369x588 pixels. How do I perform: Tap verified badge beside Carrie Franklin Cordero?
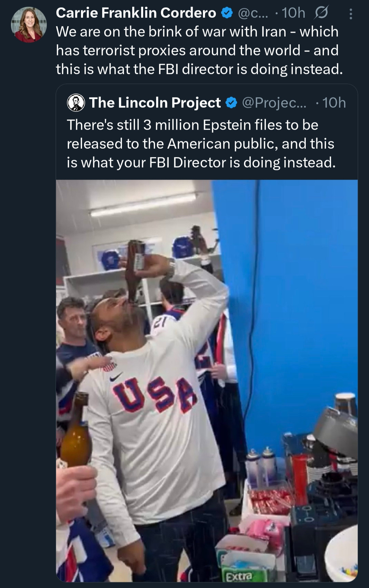point(226,13)
